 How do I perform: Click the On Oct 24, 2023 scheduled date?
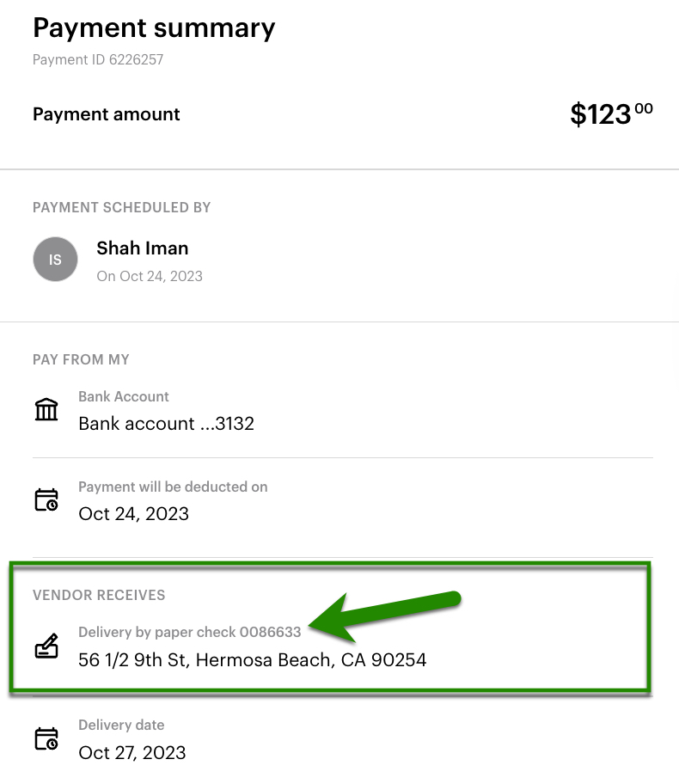150,276
